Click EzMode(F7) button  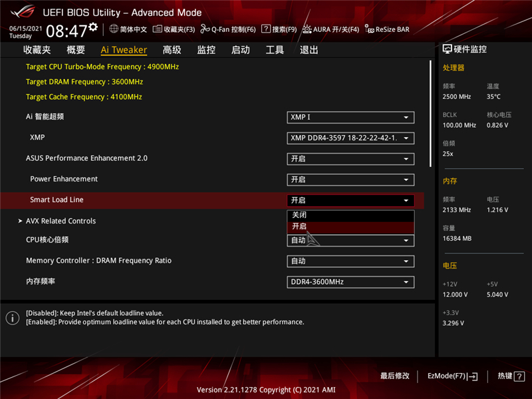(452, 376)
